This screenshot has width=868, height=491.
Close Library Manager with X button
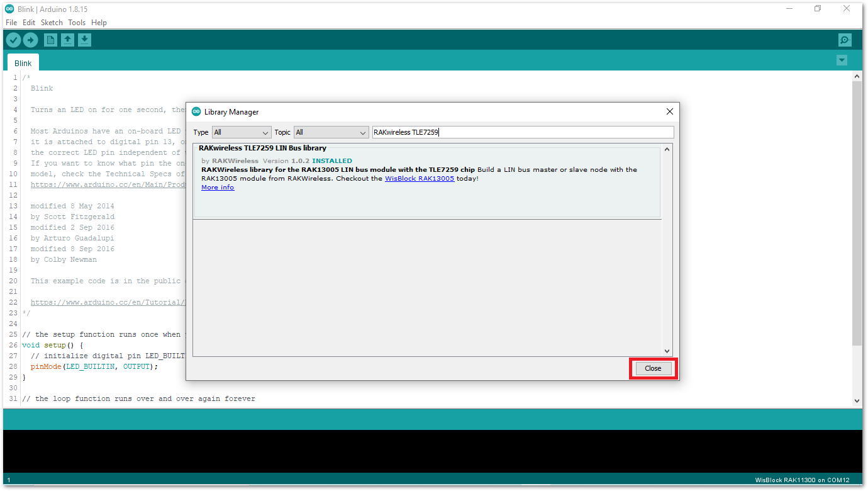click(669, 111)
